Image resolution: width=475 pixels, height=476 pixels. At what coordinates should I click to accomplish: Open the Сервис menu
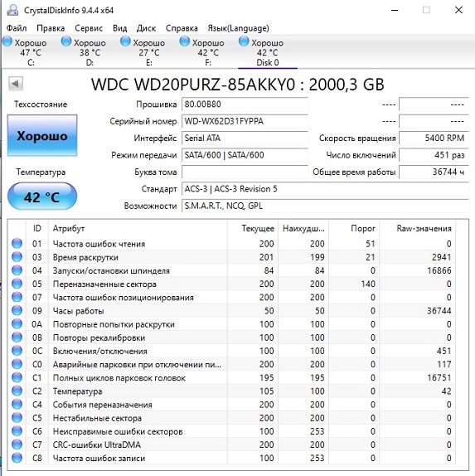pyautogui.click(x=89, y=28)
